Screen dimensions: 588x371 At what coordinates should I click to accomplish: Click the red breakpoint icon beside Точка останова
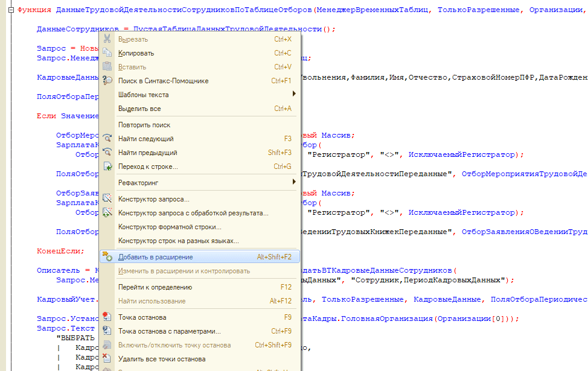[107, 317]
